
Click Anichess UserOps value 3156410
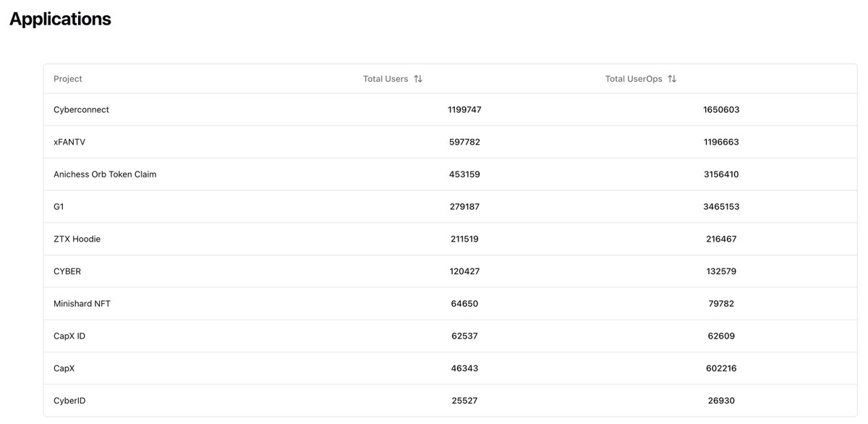pos(721,174)
